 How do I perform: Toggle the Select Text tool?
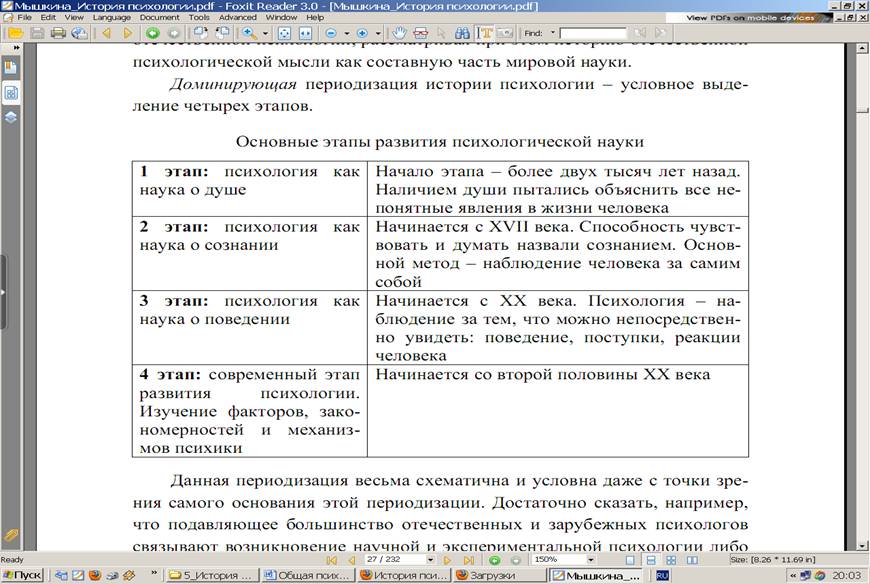coord(487,33)
